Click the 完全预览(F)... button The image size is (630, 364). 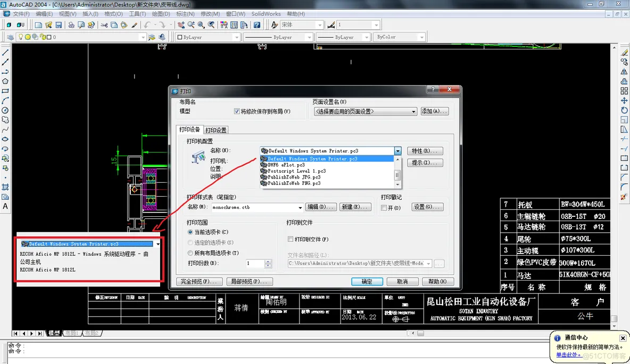tap(199, 281)
